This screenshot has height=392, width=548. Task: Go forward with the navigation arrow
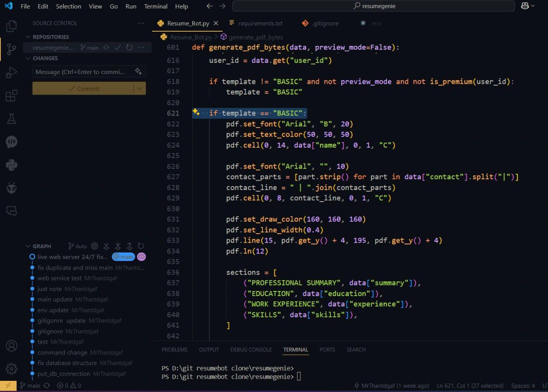point(222,6)
